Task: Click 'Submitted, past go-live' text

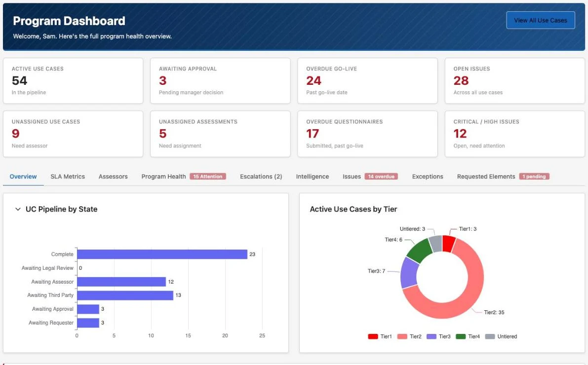Action: pos(335,146)
